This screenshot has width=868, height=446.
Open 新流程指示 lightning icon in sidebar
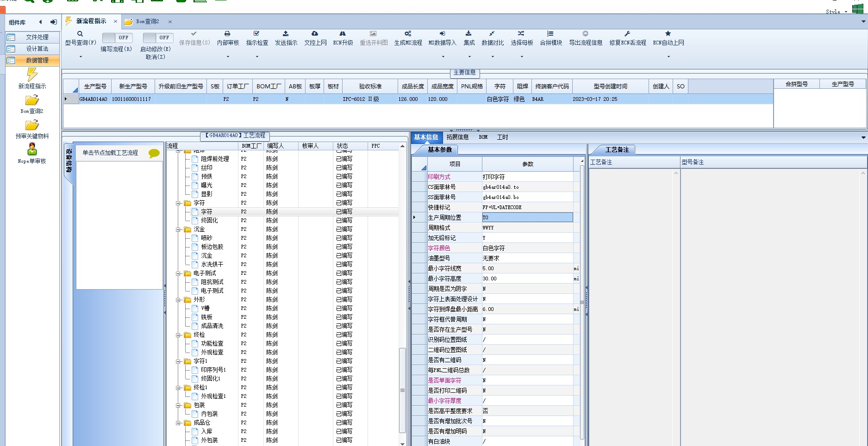(32, 74)
